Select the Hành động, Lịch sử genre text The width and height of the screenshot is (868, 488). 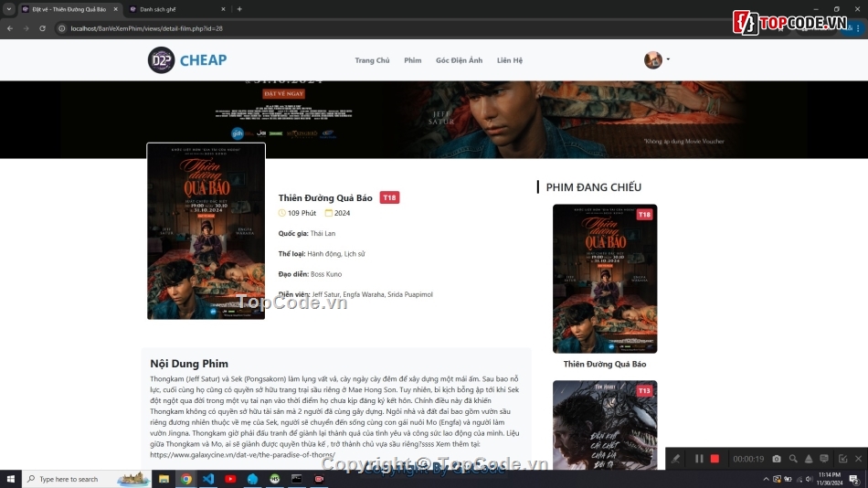click(336, 254)
